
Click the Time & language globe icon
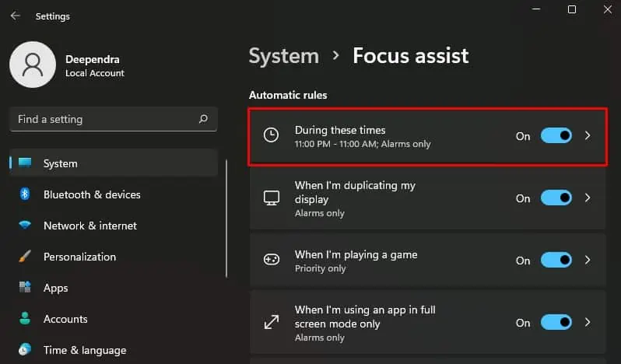pyautogui.click(x=25, y=349)
